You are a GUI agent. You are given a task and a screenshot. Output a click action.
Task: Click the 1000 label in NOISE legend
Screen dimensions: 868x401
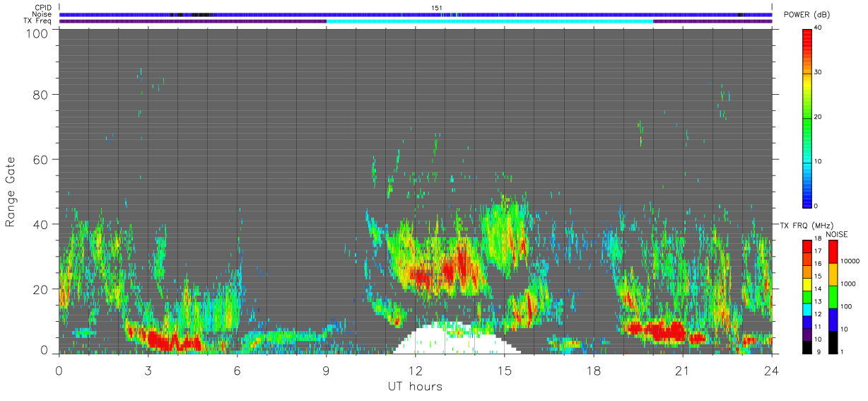click(848, 284)
